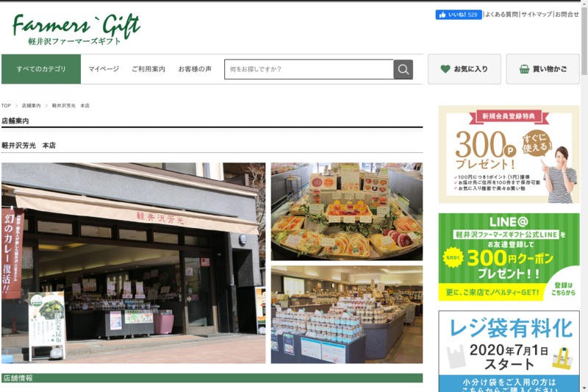Select the マイページ menu item
588x392 pixels.
[x=104, y=69]
